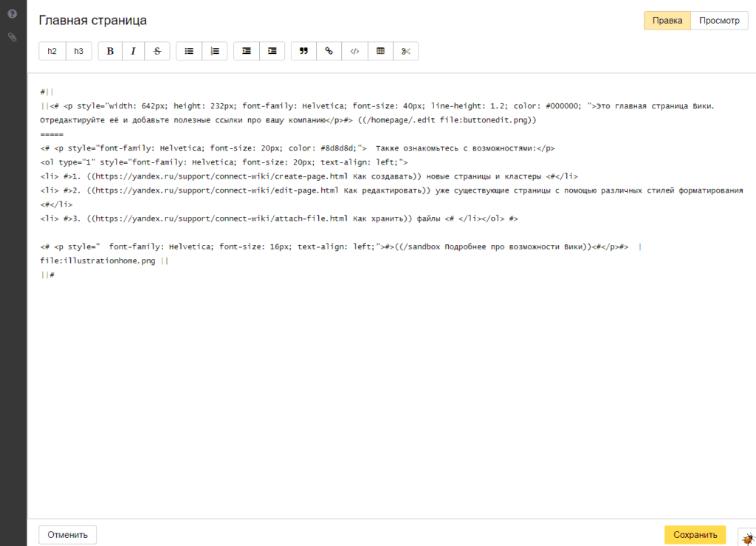756x546 pixels.
Task: Toggle italic text formatting
Action: click(133, 51)
